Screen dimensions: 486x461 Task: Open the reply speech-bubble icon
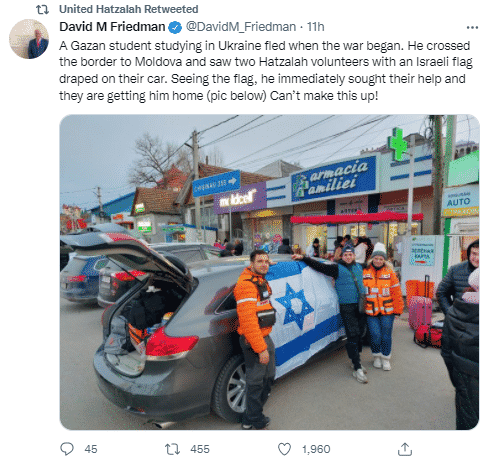[x=67, y=449]
